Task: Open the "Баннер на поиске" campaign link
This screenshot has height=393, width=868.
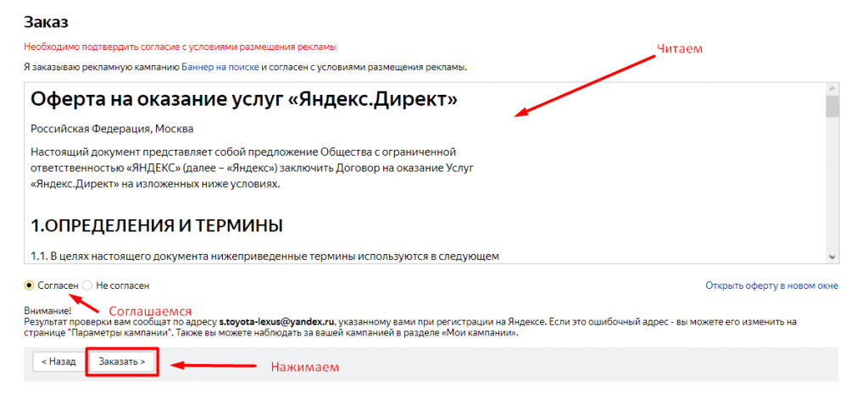Action: (220, 68)
